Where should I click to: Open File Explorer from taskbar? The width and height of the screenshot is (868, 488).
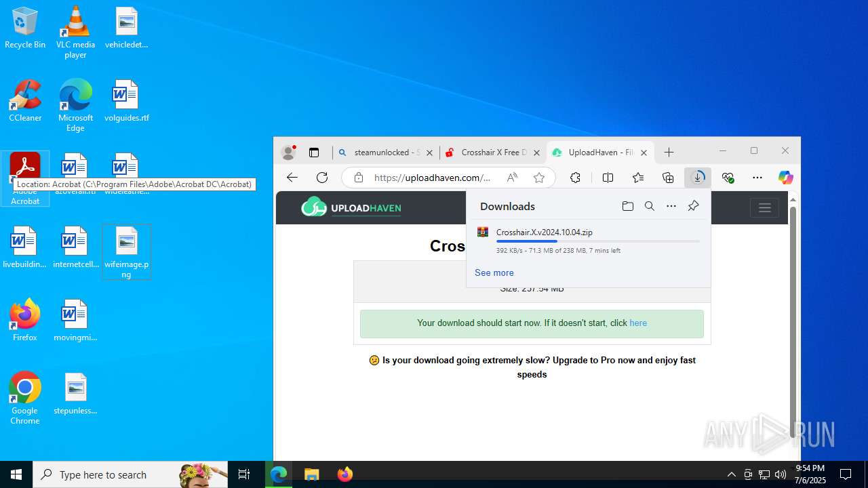click(311, 474)
